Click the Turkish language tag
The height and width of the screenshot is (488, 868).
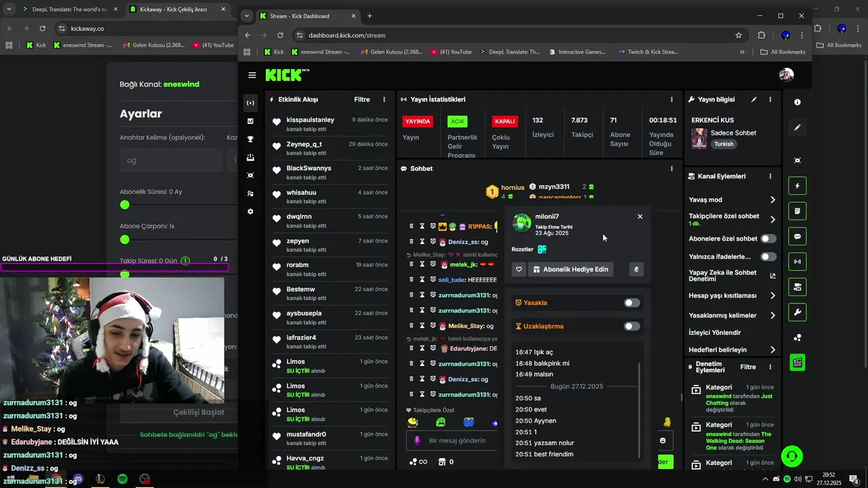(724, 144)
